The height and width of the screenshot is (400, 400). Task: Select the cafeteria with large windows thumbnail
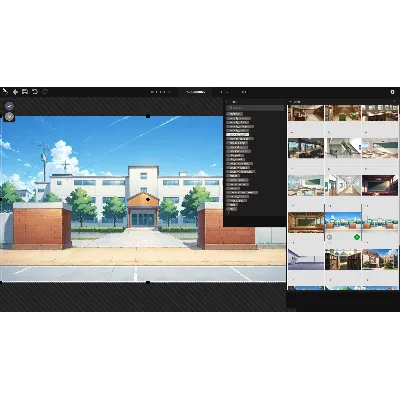coord(306,148)
